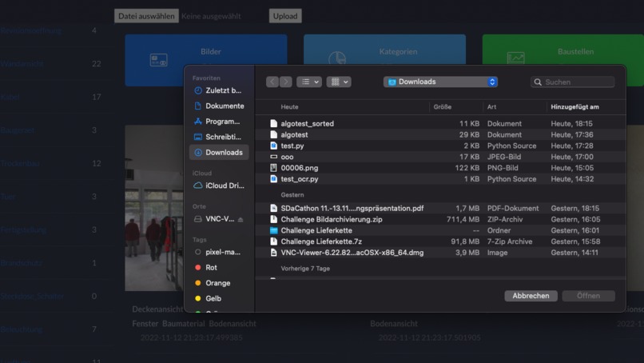Viewport: 644px width, 363px height.
Task: Click the test_ocr.py file icon
Action: (x=273, y=179)
